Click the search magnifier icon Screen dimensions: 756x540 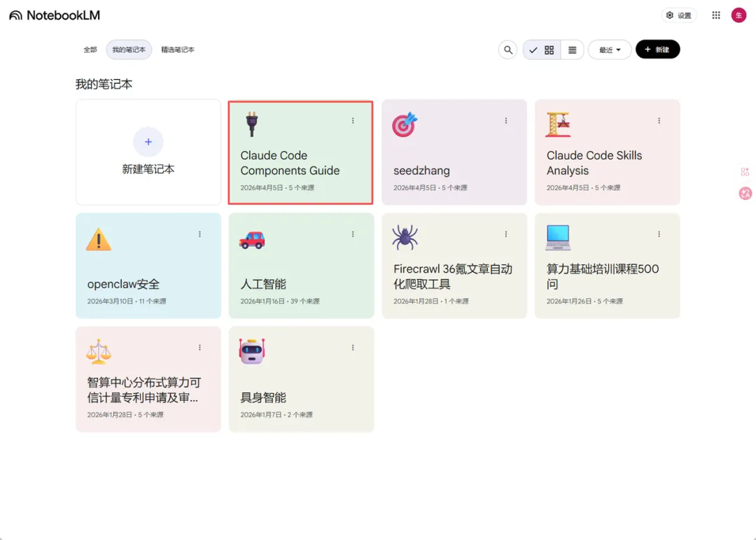(508, 50)
